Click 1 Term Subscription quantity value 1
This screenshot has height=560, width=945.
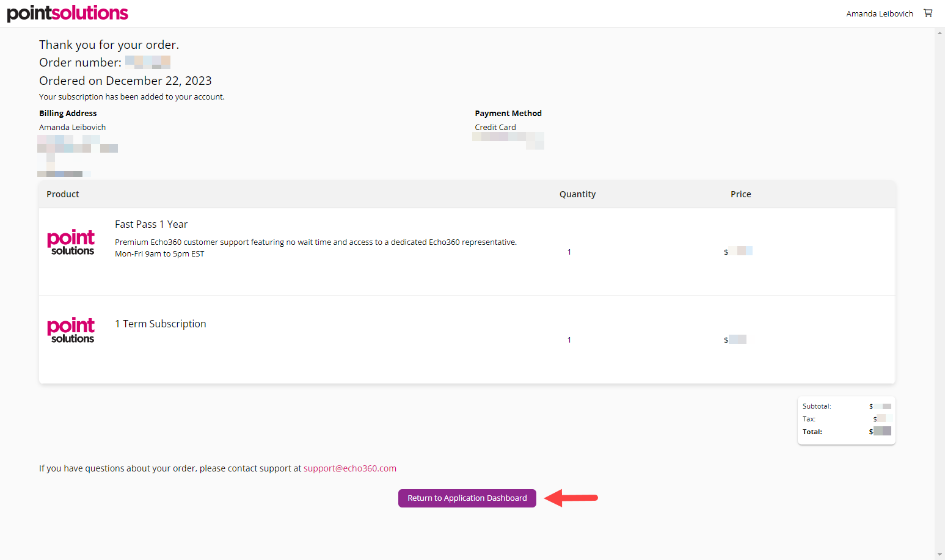point(569,340)
